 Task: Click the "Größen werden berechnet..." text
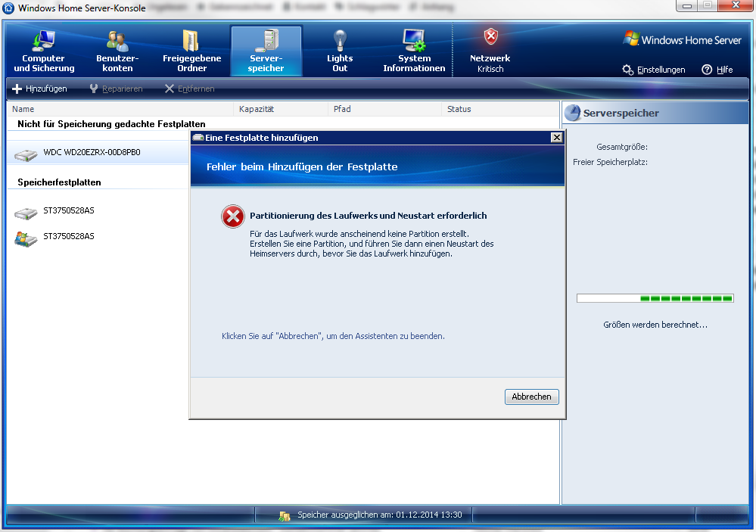click(x=655, y=325)
